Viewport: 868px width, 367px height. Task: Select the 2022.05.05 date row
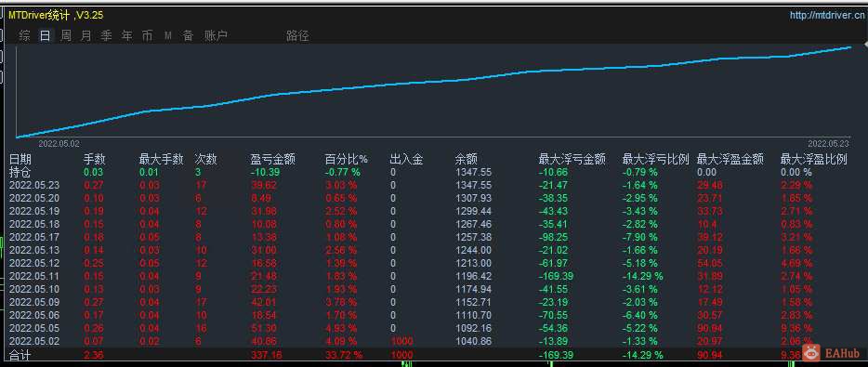point(34,328)
